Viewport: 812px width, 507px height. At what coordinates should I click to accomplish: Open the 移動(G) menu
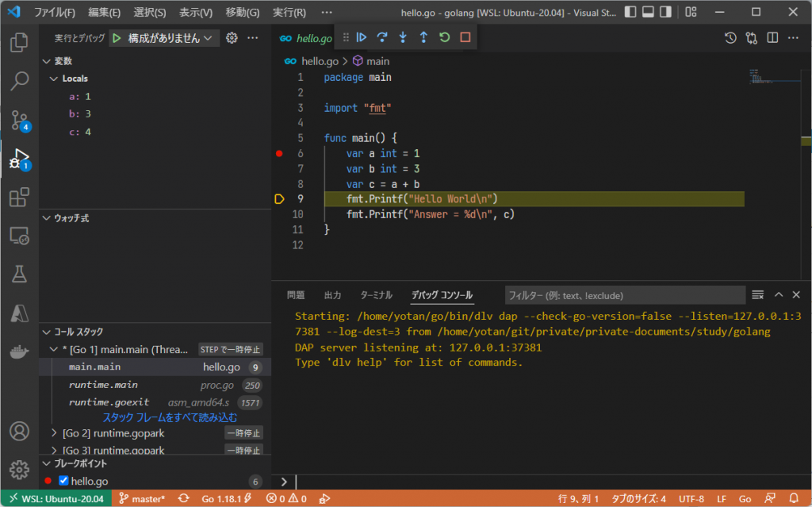tap(243, 13)
